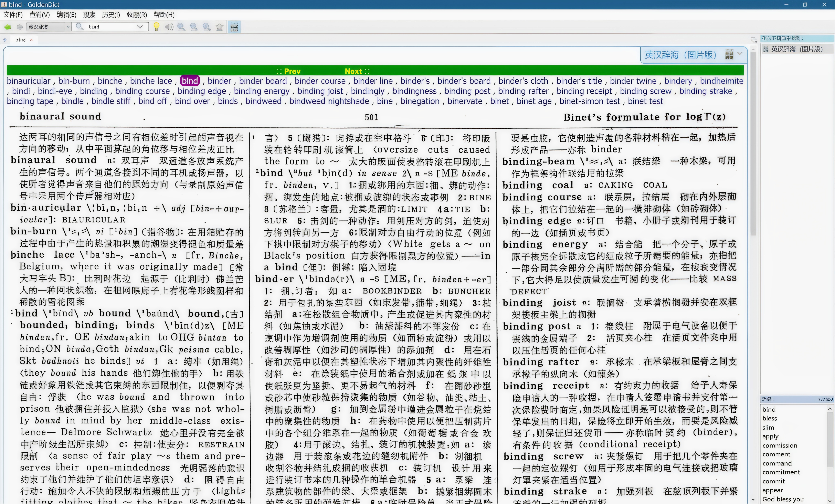Click the normal size magnifier icon
The image size is (835, 504).
[x=207, y=27]
